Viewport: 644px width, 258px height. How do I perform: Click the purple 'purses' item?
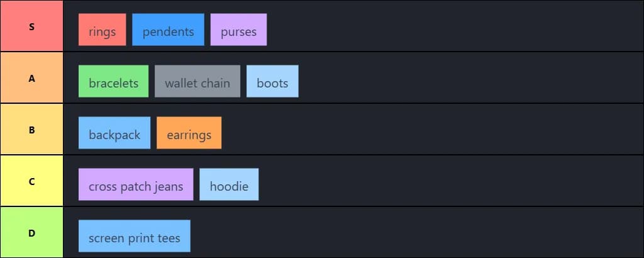click(x=238, y=30)
